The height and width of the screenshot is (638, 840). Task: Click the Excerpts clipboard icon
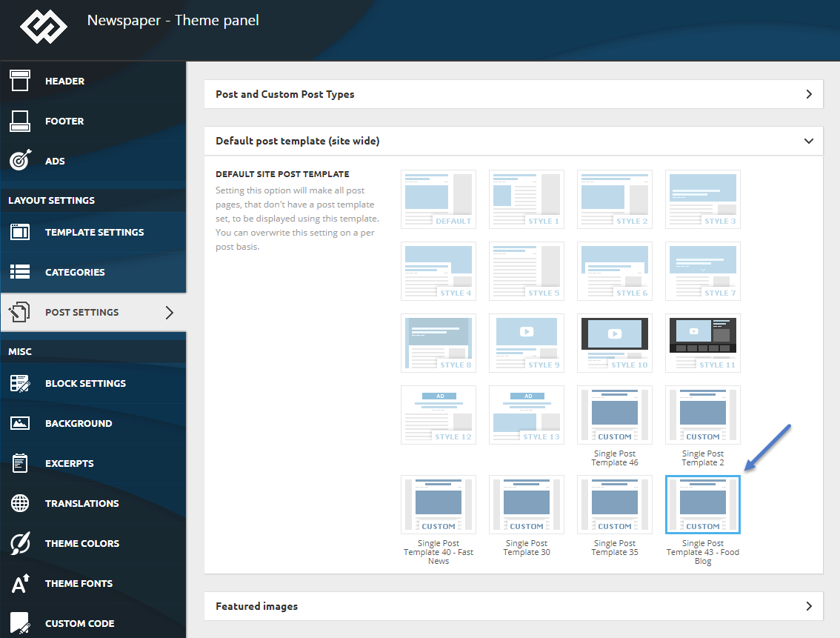coord(20,463)
